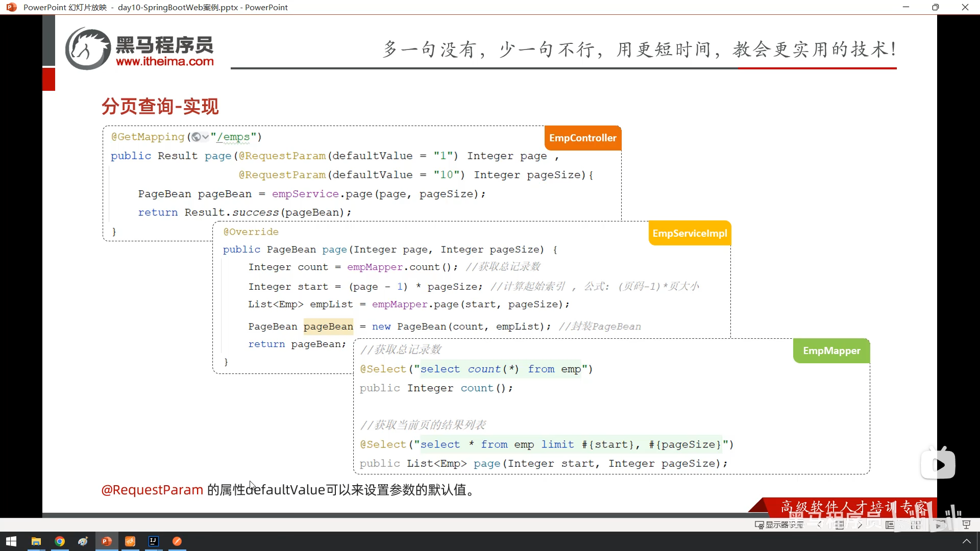Click the //获取当前页的结果列表 comment
The width and height of the screenshot is (980, 551).
(423, 425)
